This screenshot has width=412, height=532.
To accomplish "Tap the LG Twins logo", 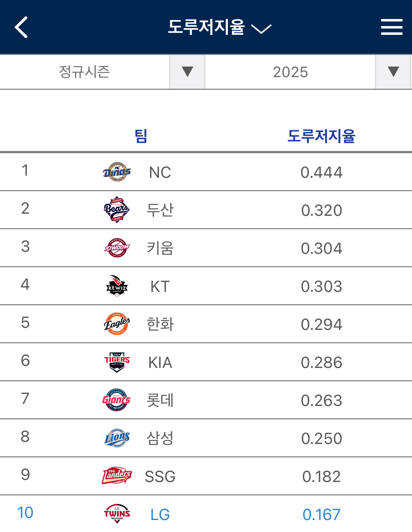I will point(117,514).
